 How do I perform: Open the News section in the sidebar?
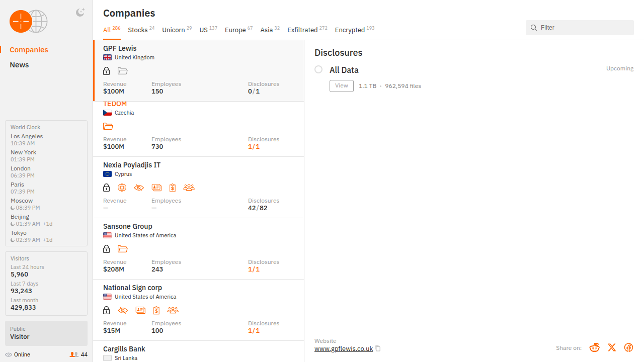19,65
